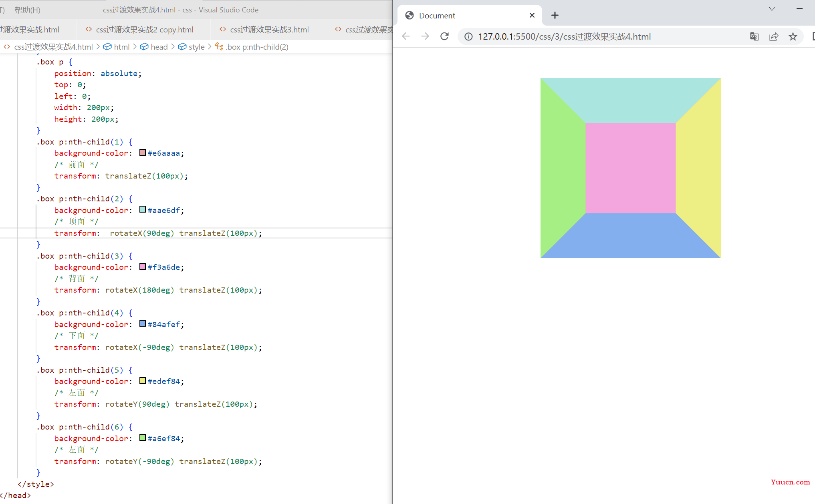Click the '/* 顶面 */' comment

point(76,221)
